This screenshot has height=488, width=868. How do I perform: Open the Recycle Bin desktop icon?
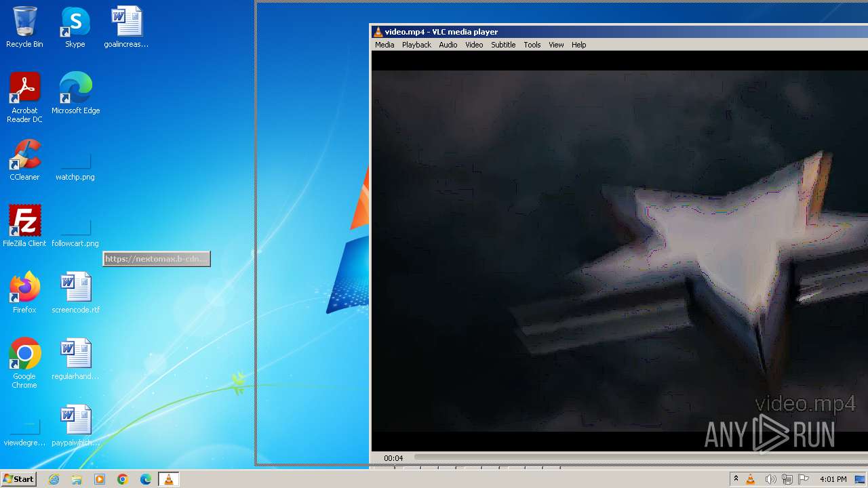24,27
